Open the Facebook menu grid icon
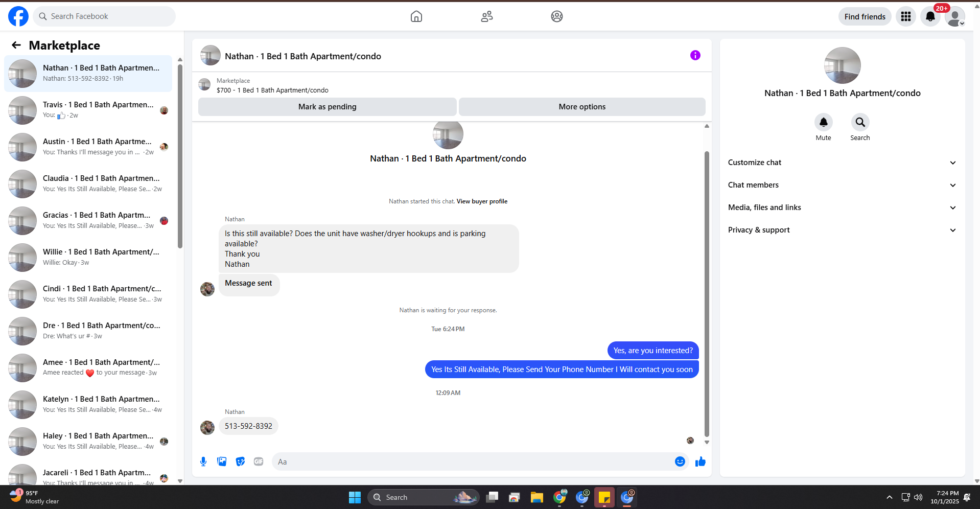 point(906,16)
